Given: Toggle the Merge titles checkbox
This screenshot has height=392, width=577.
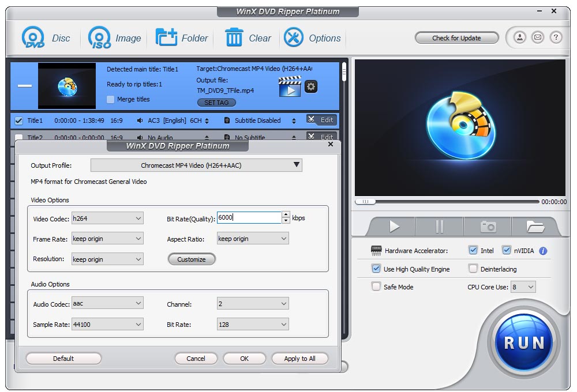Looking at the screenshot, I should [x=110, y=99].
